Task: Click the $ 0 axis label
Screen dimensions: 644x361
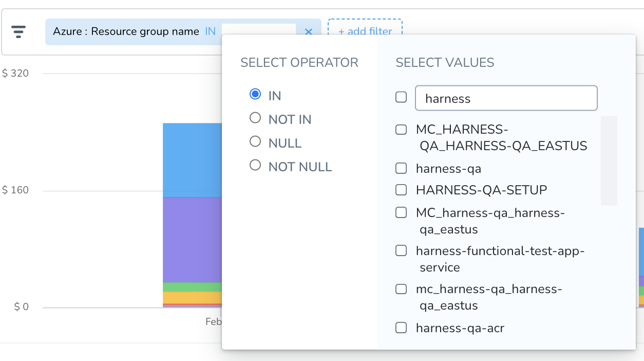Action: coord(22,307)
